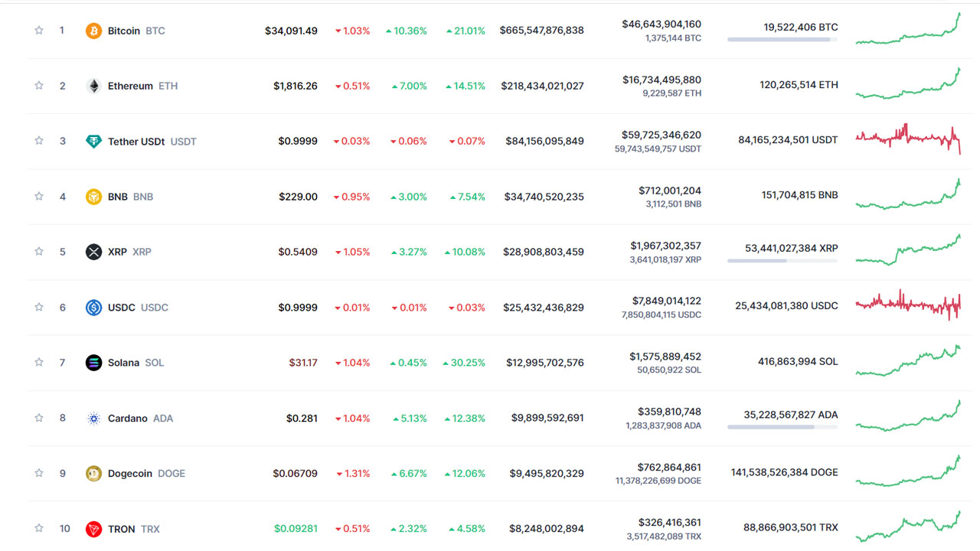This screenshot has width=980, height=551.
Task: Toggle the watchlist star for TRON
Action: pos(39,528)
